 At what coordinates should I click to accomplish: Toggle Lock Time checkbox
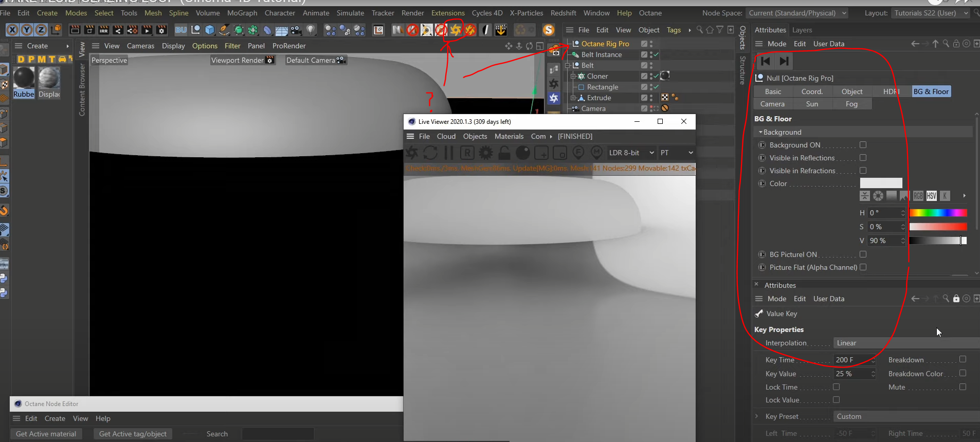click(837, 387)
